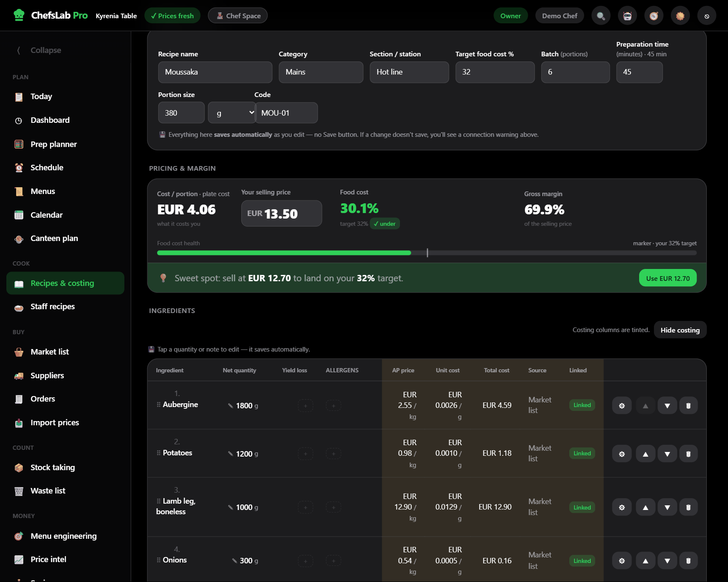Click the sun theme icon
Image resolution: width=728 pixels, height=582 pixels.
[680, 16]
